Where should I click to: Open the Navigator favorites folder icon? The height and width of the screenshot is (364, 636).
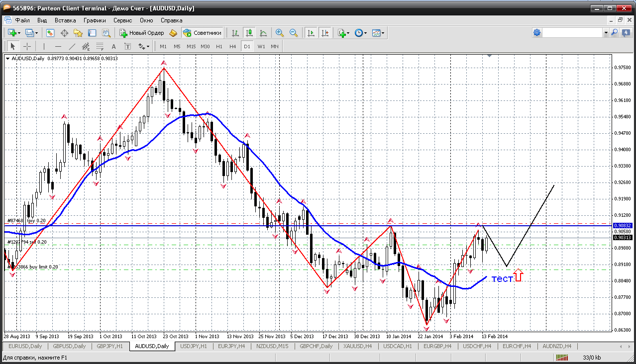(78, 33)
